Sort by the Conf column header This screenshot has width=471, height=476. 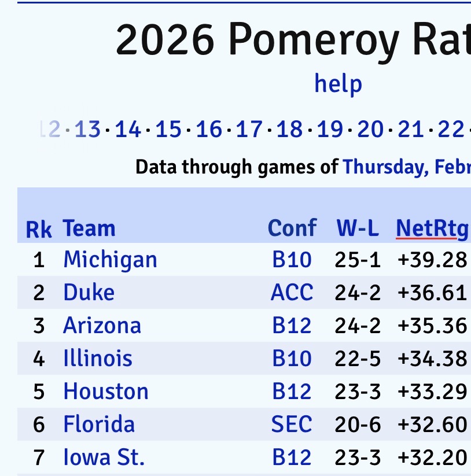pyautogui.click(x=292, y=228)
